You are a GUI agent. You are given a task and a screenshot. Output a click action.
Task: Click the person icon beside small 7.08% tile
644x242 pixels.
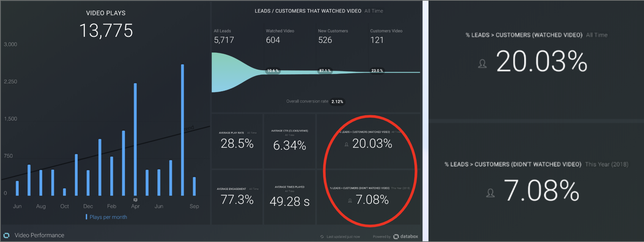click(x=350, y=201)
